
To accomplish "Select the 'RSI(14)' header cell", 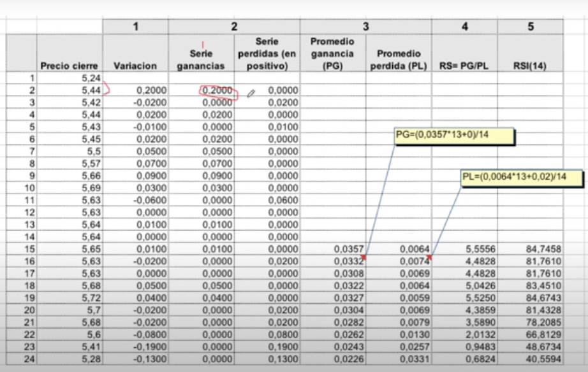I will tap(530, 65).
